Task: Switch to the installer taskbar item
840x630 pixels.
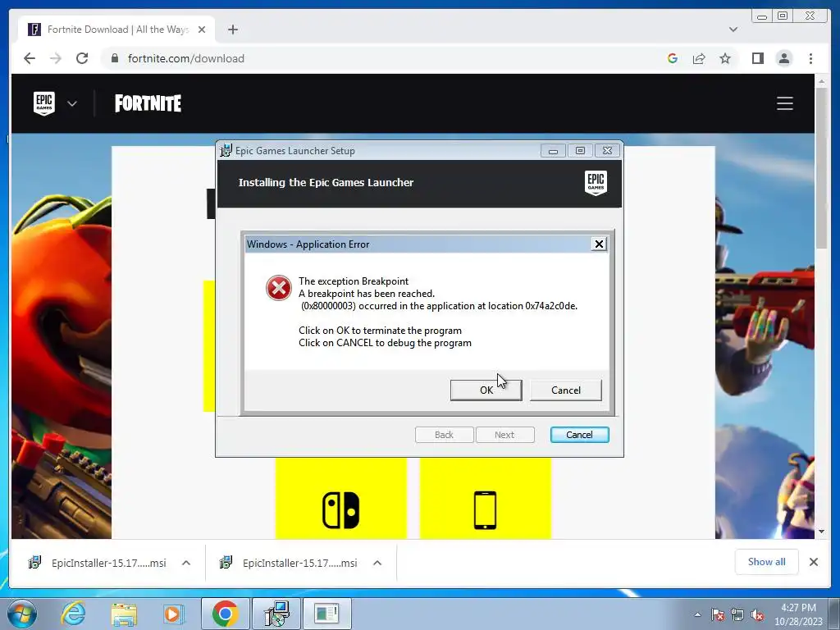Action: point(276,614)
